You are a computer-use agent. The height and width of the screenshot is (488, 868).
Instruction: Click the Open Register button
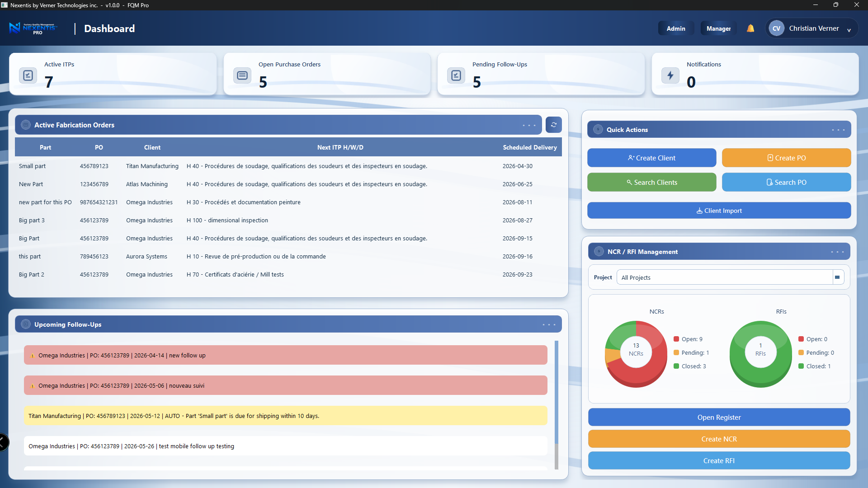[719, 417]
